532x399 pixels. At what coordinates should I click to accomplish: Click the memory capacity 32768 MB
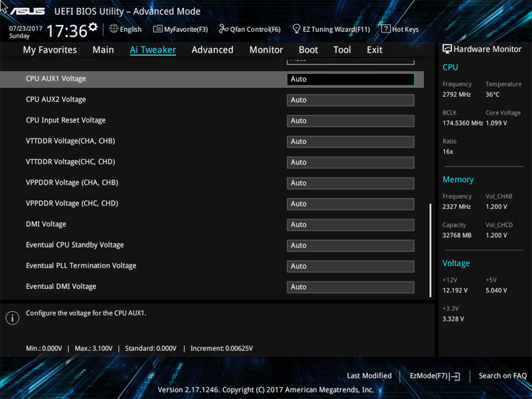tap(457, 235)
